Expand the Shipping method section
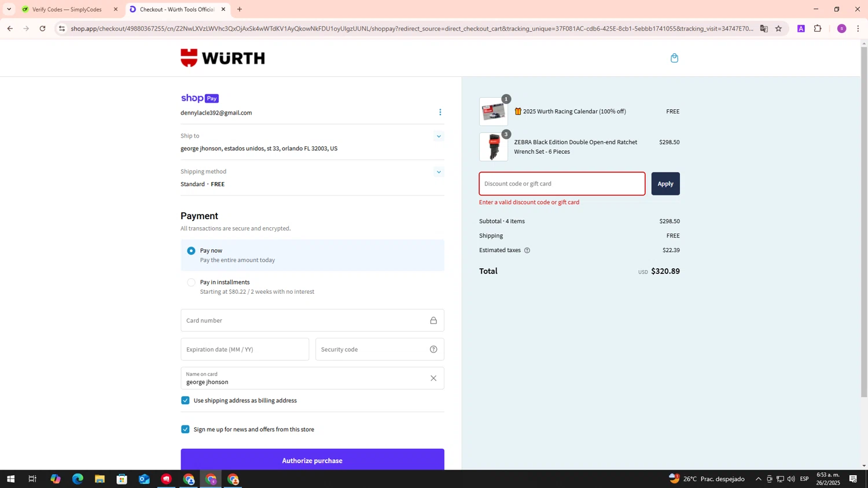The height and width of the screenshot is (488, 868). click(x=439, y=172)
